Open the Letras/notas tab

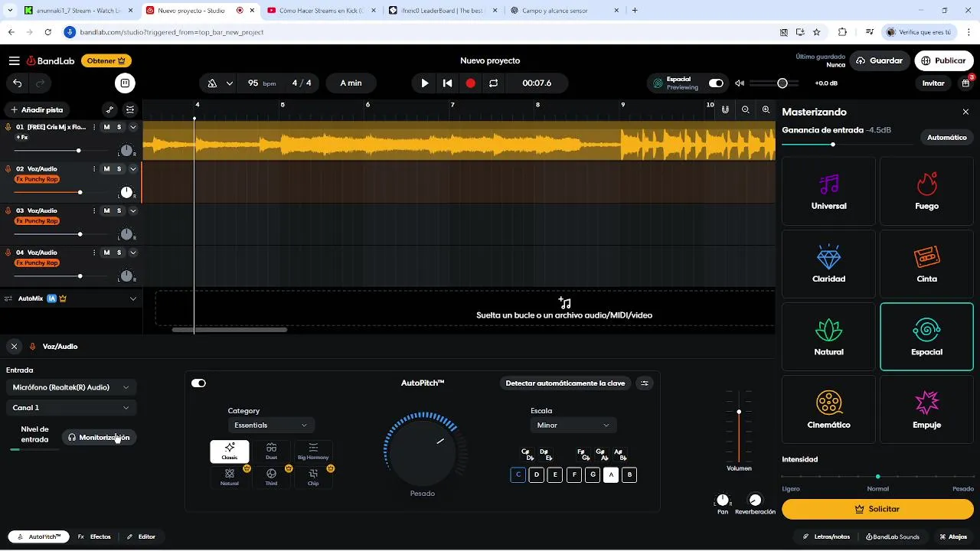tap(826, 537)
